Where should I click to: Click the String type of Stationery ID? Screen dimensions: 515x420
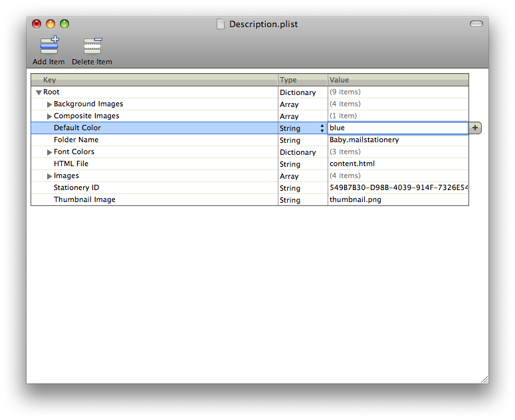[290, 189]
